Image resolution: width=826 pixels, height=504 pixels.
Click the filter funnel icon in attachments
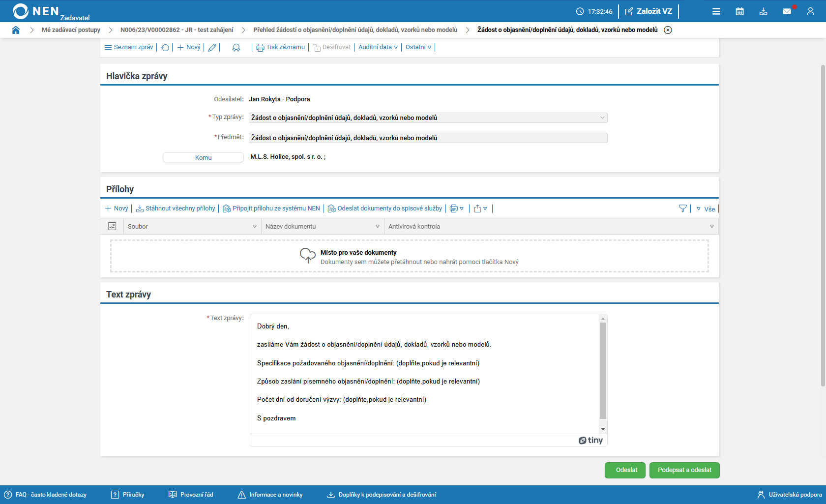[x=682, y=208]
